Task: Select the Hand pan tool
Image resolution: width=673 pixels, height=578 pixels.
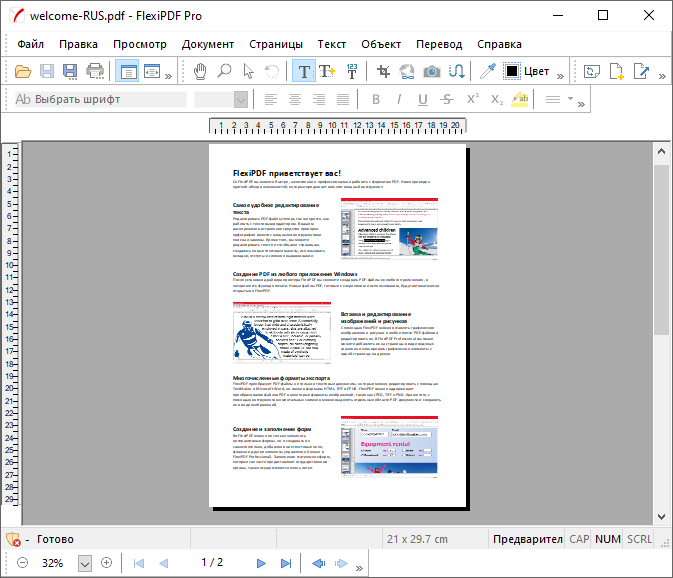Action: point(201,71)
